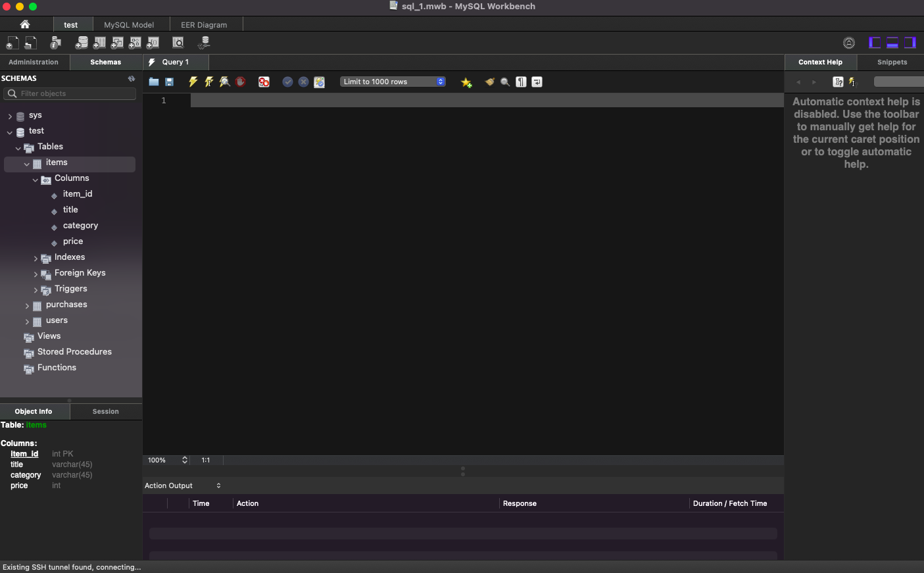Get context help for caret position
Viewport: 924px width, 573px height.
click(838, 82)
